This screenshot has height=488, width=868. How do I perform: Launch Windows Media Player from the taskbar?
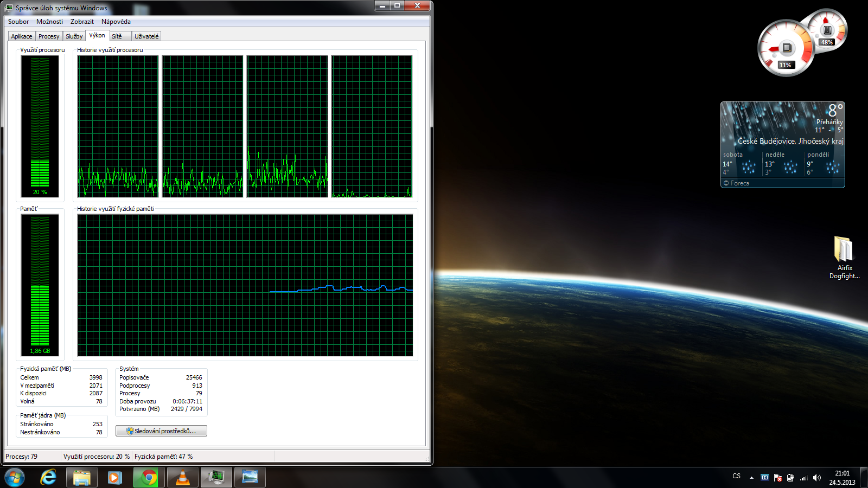coord(114,478)
